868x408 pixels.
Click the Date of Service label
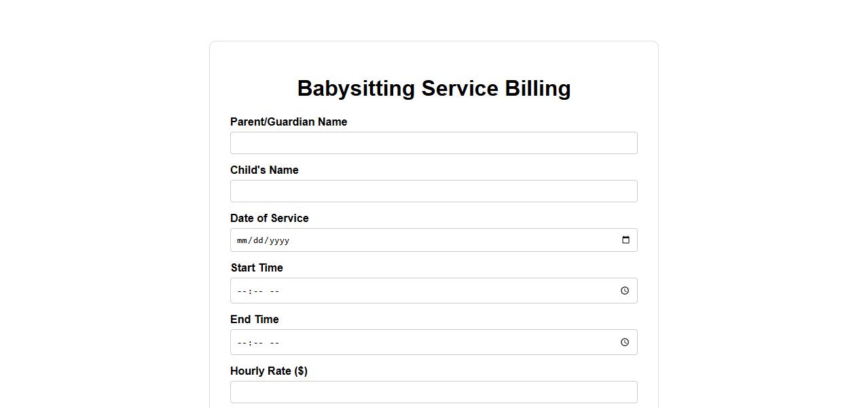[270, 219]
